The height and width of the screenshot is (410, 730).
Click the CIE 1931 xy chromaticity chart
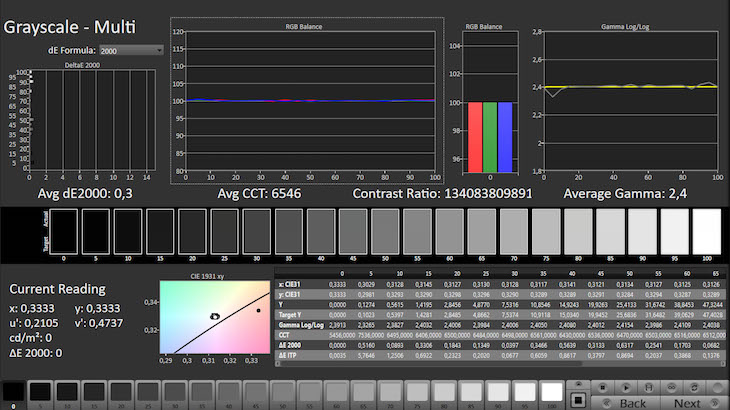[214, 317]
